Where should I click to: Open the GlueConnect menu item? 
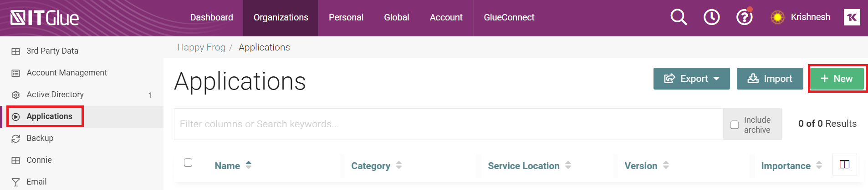pos(509,18)
